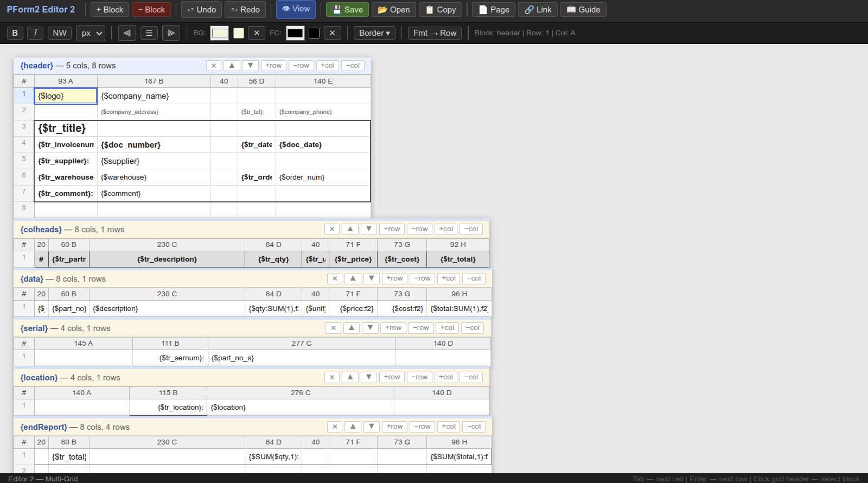This screenshot has height=483, width=868.
Task: Delete the data block
Action: [x=335, y=278]
